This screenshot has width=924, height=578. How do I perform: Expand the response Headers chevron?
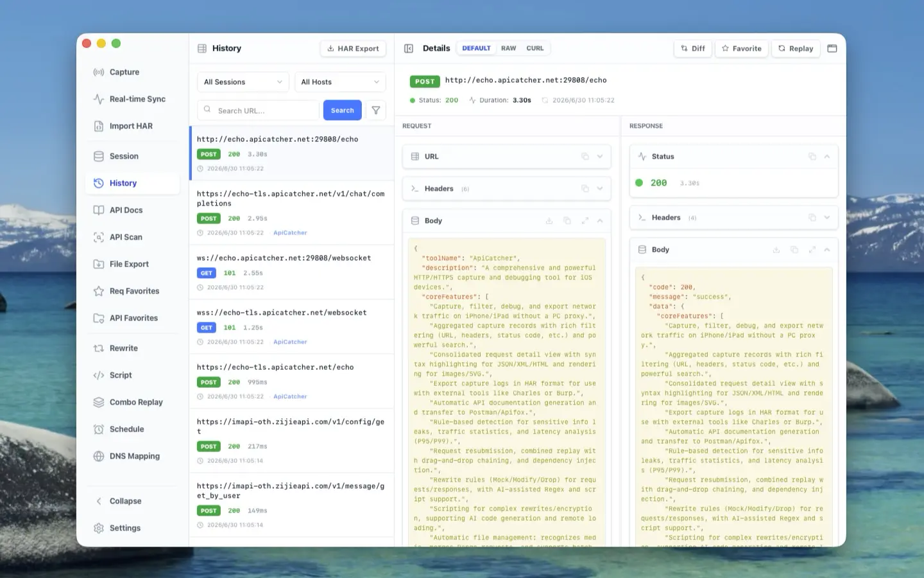click(827, 217)
